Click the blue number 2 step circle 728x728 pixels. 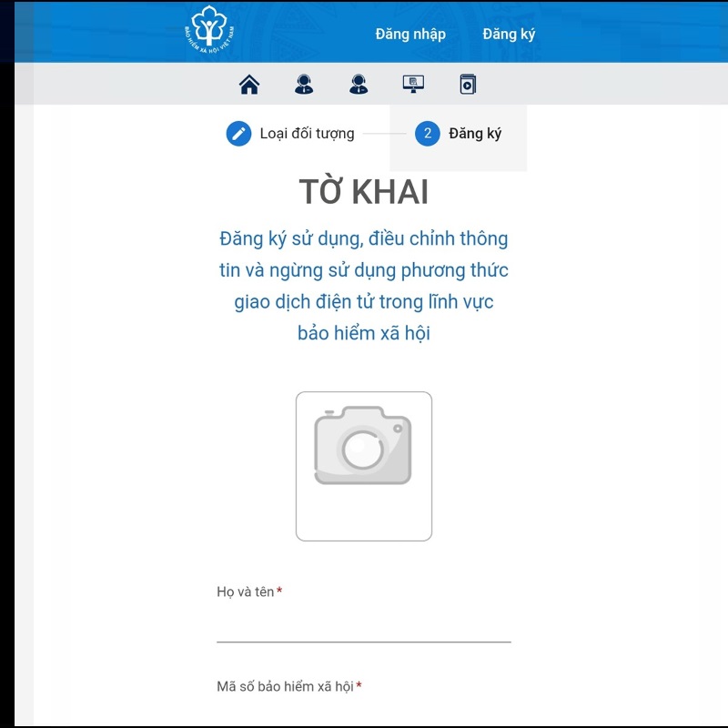pyautogui.click(x=426, y=133)
